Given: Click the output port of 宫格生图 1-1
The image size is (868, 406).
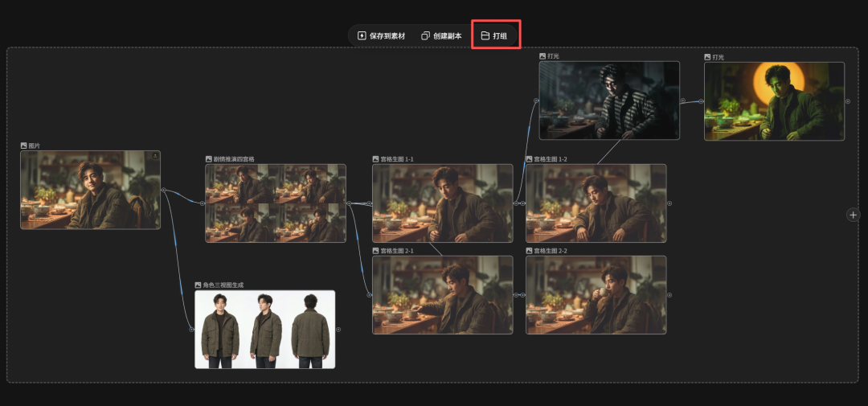Looking at the screenshot, I should (516, 203).
